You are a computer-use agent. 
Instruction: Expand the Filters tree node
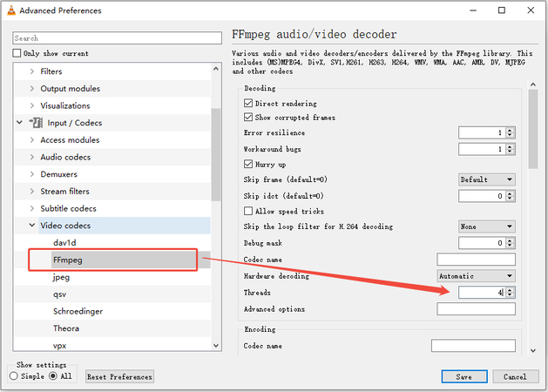[x=32, y=71]
